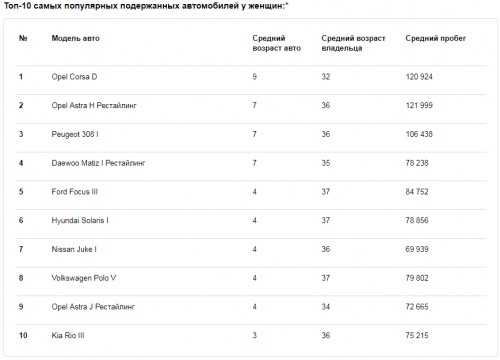Click the Модель авто column header
This screenshot has width=500, height=360.
coord(75,38)
